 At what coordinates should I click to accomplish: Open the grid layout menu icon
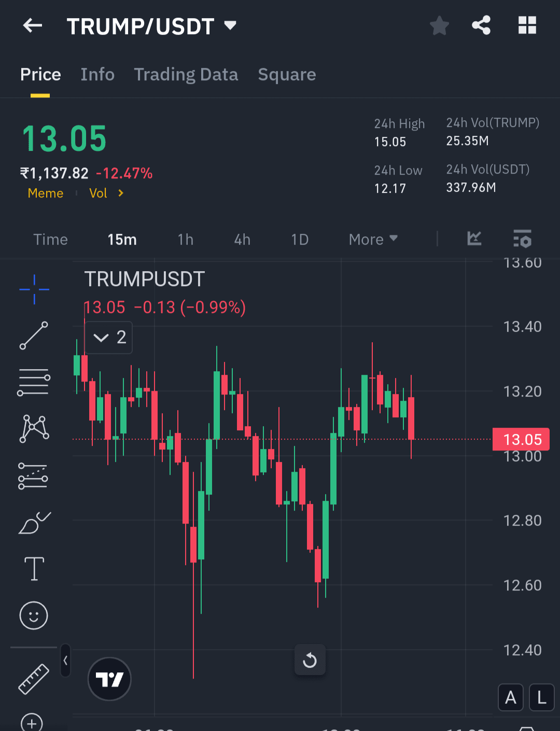coord(527,25)
